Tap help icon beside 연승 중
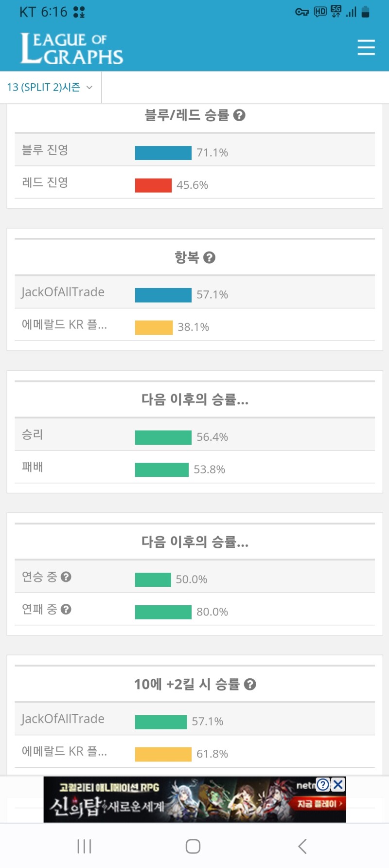The image size is (389, 868). click(66, 577)
